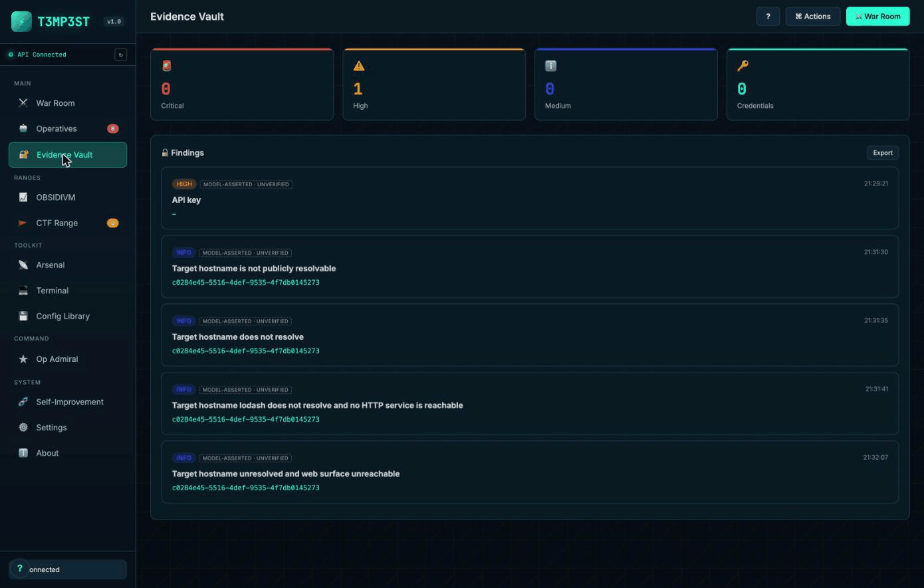Click the 21:32:07 timestamp
This screenshot has height=588, width=924.
875,458
